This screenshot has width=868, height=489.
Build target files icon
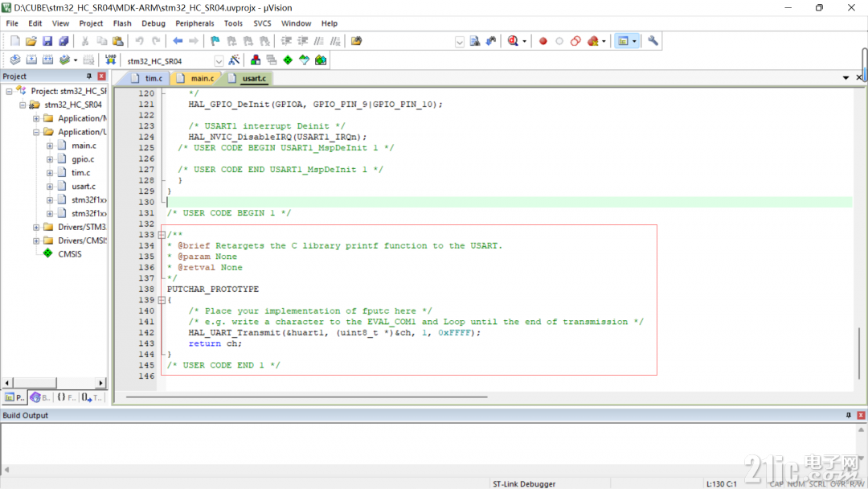tap(31, 60)
